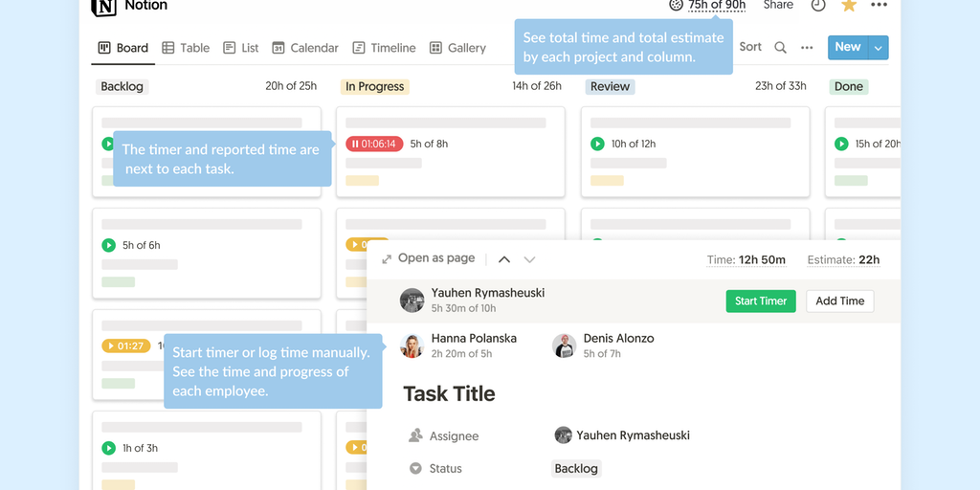Click the Done column label

(x=849, y=87)
